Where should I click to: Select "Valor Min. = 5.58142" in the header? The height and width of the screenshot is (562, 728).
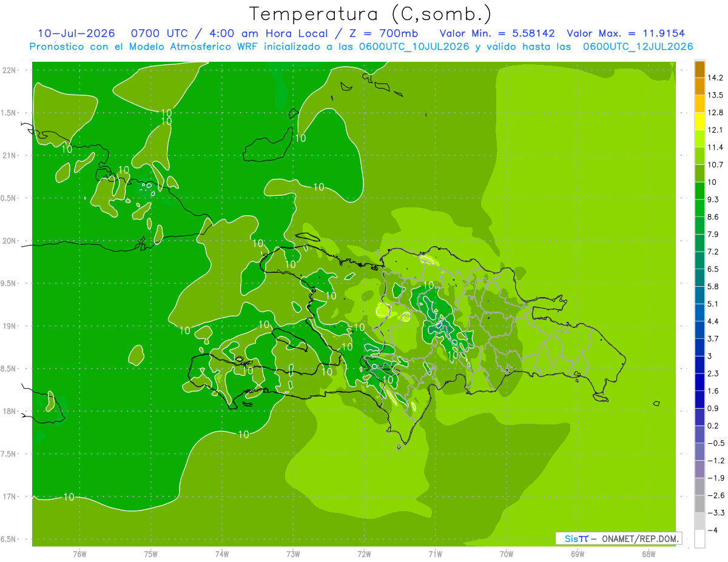pos(497,33)
